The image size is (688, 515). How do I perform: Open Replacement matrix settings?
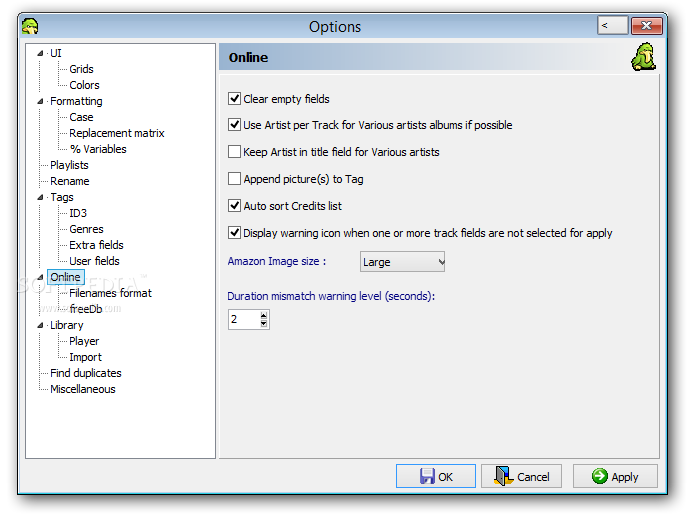pos(117,133)
